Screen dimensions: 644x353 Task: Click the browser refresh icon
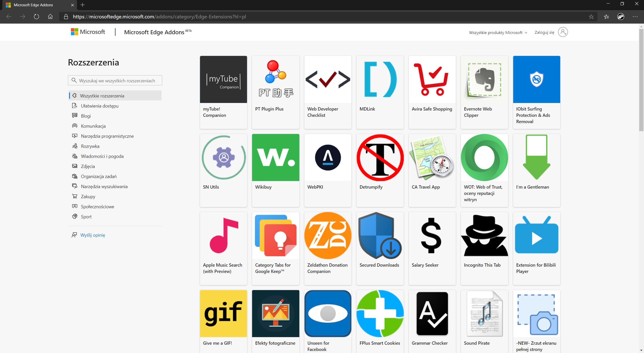tap(36, 17)
